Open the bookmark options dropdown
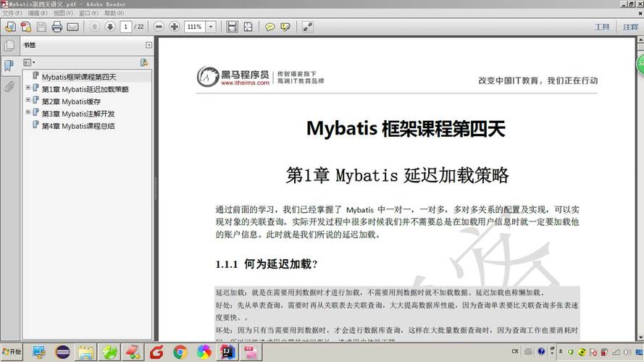This screenshot has height=362, width=644. coord(29,63)
